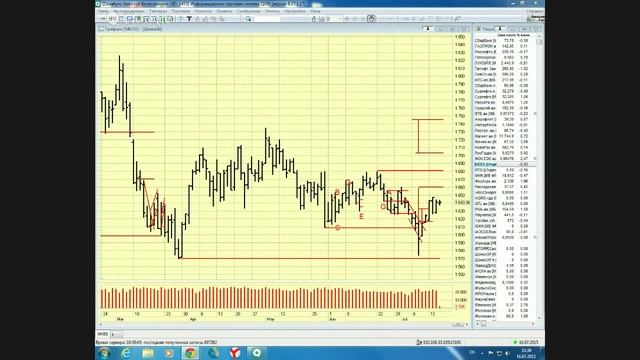Click the magnifier search icon in toolbar

pos(248,19)
